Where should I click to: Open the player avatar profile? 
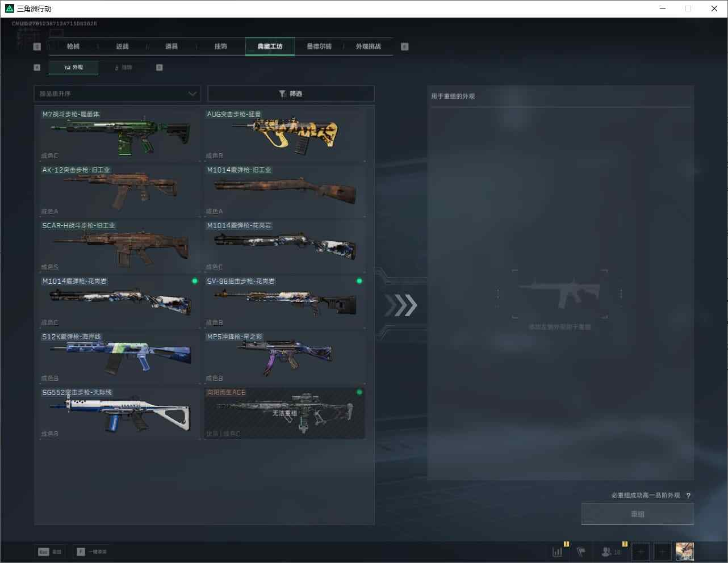coord(684,552)
